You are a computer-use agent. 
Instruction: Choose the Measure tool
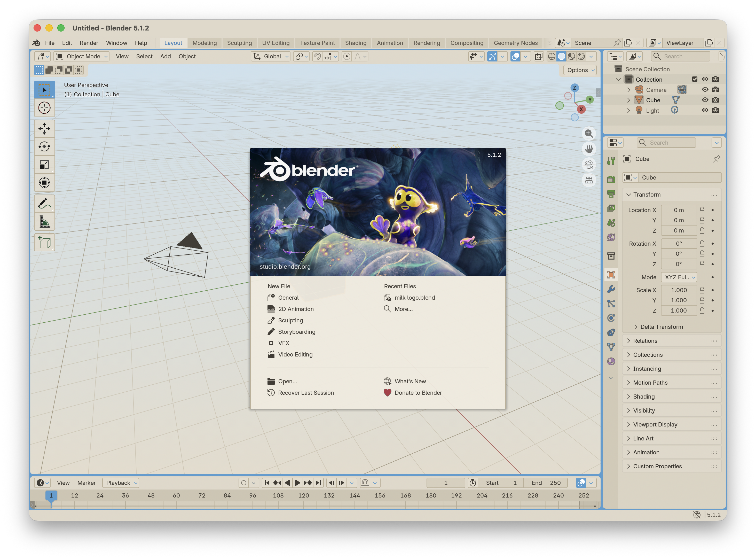[44, 222]
